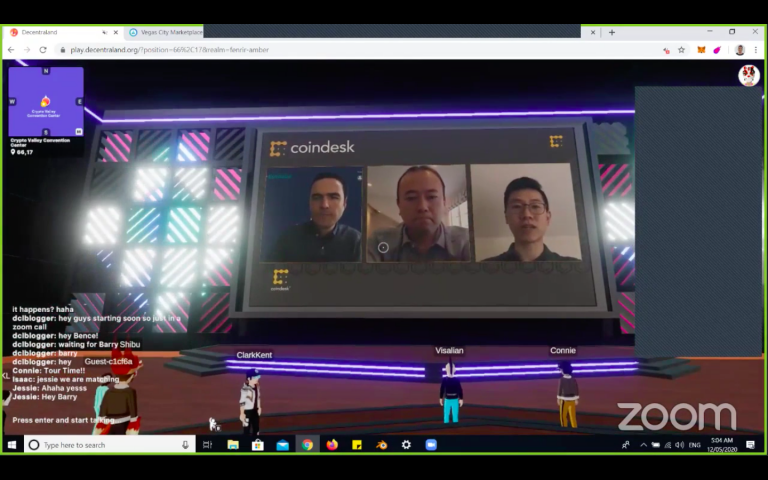
Task: Open the taskbar clock showing 5:04 AM
Action: 722,445
